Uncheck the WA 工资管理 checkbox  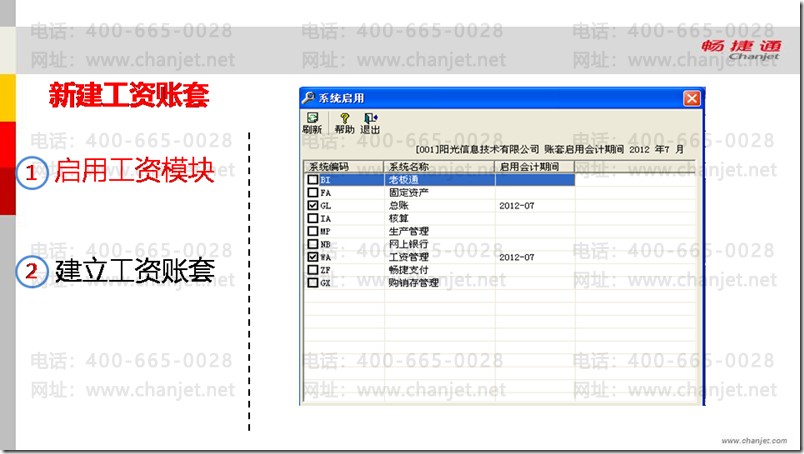[313, 256]
